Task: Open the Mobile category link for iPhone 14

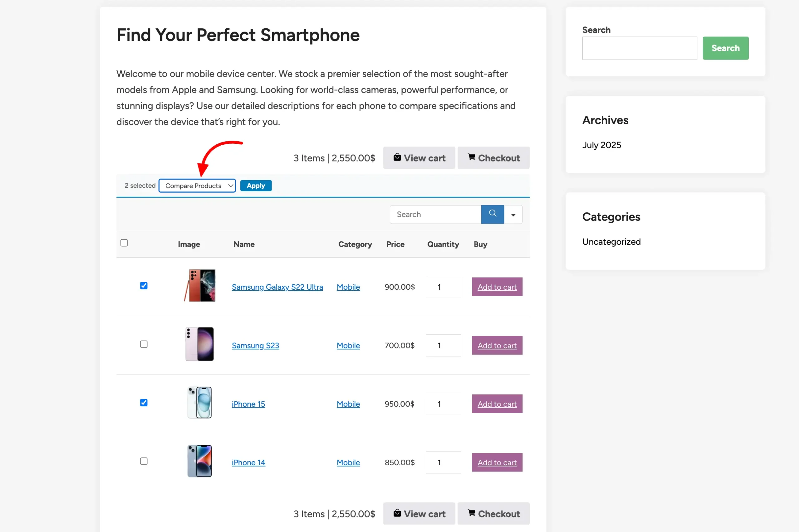Action: (348, 462)
